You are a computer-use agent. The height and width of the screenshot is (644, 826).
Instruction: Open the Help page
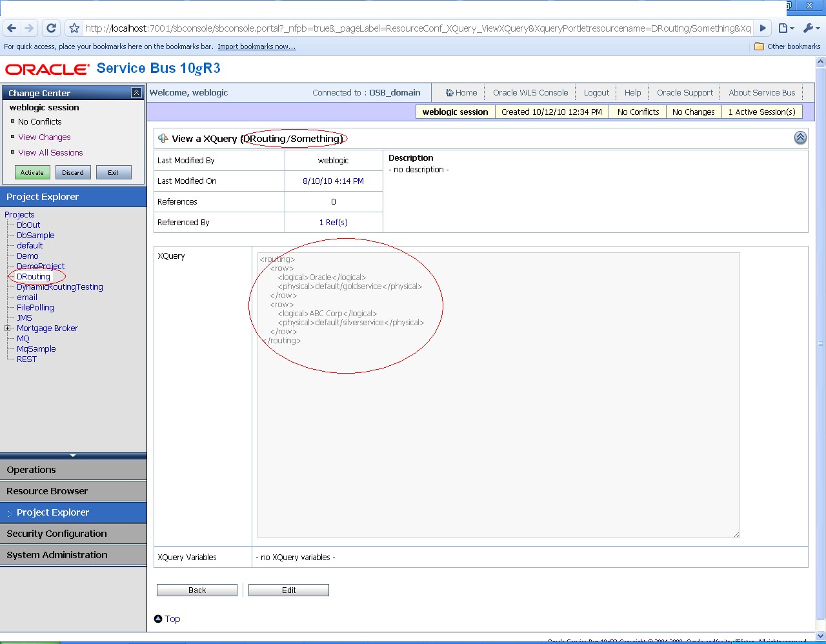coord(632,93)
